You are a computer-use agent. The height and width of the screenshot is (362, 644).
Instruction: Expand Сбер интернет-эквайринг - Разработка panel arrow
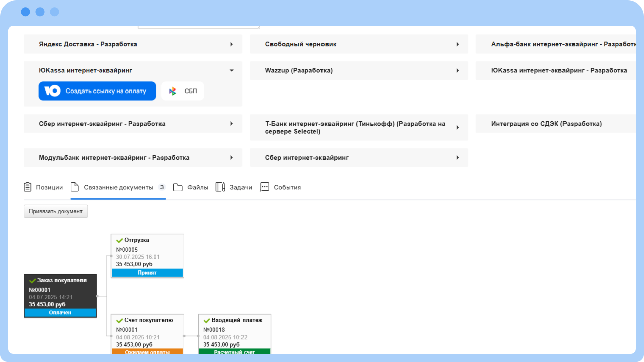pos(232,124)
